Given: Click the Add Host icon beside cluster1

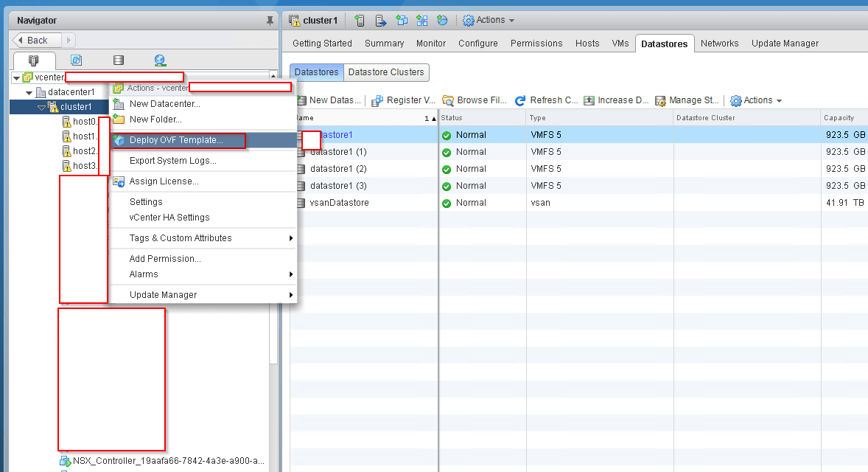Looking at the screenshot, I should point(360,21).
